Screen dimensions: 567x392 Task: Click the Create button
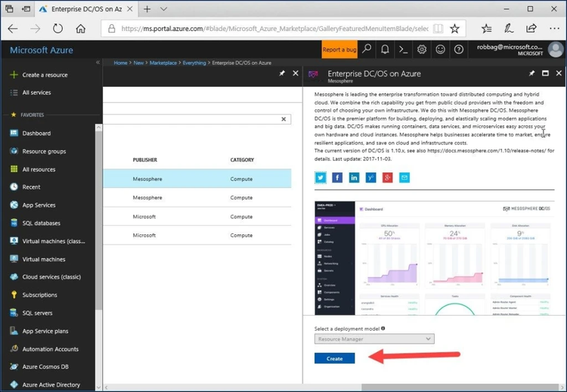coord(334,358)
